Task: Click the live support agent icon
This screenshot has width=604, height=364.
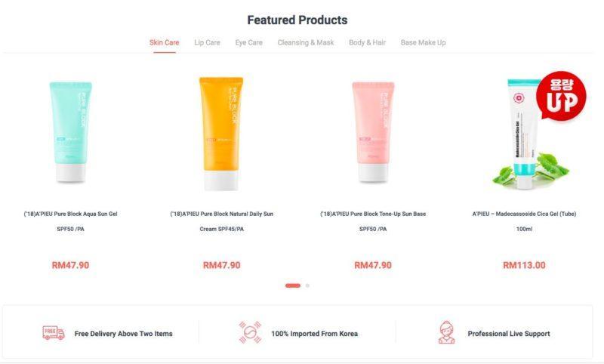Action: click(446, 332)
